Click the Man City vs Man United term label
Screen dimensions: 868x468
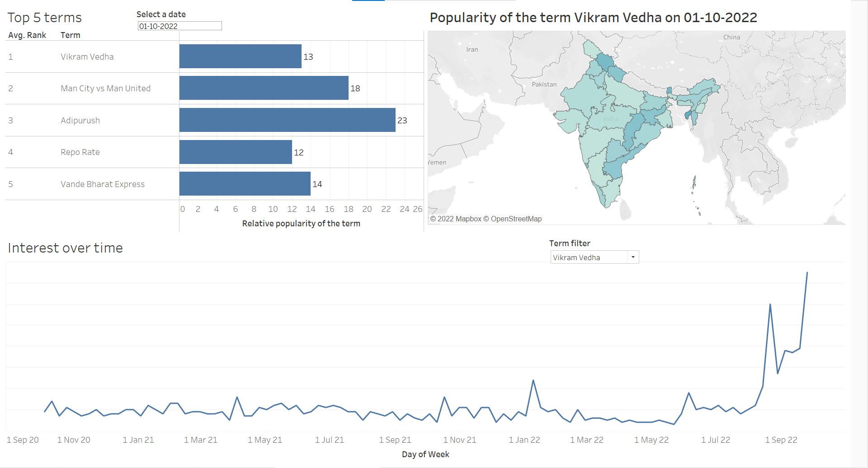coord(105,88)
